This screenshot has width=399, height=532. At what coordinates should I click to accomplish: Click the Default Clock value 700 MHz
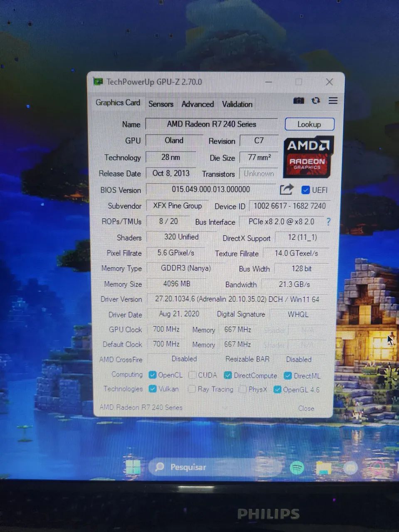tap(166, 344)
